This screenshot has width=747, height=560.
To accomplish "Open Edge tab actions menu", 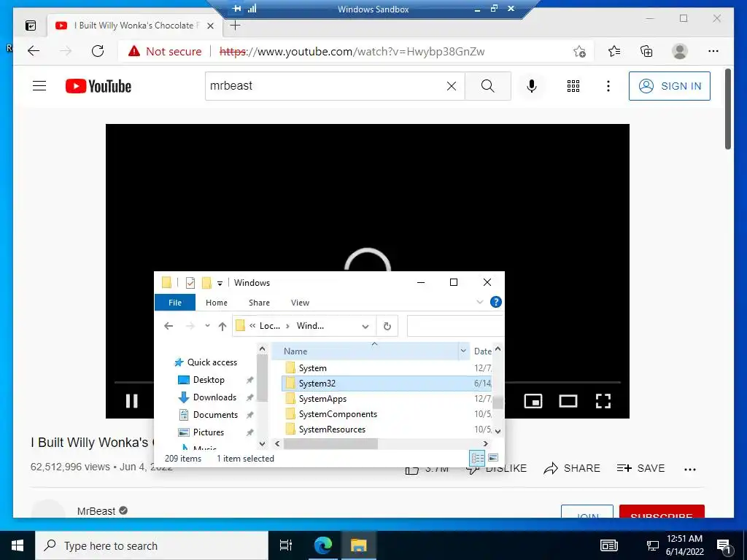I will click(30, 26).
